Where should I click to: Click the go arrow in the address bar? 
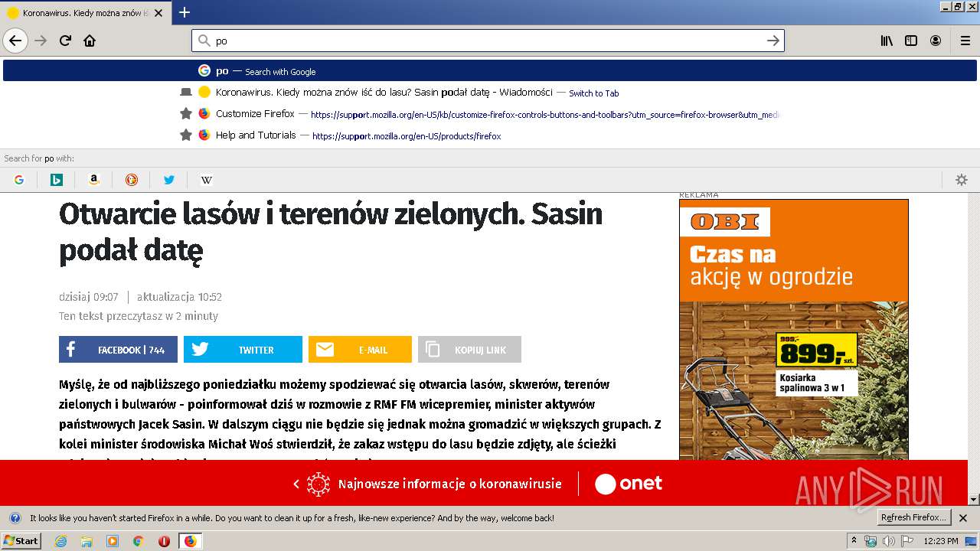(x=773, y=41)
